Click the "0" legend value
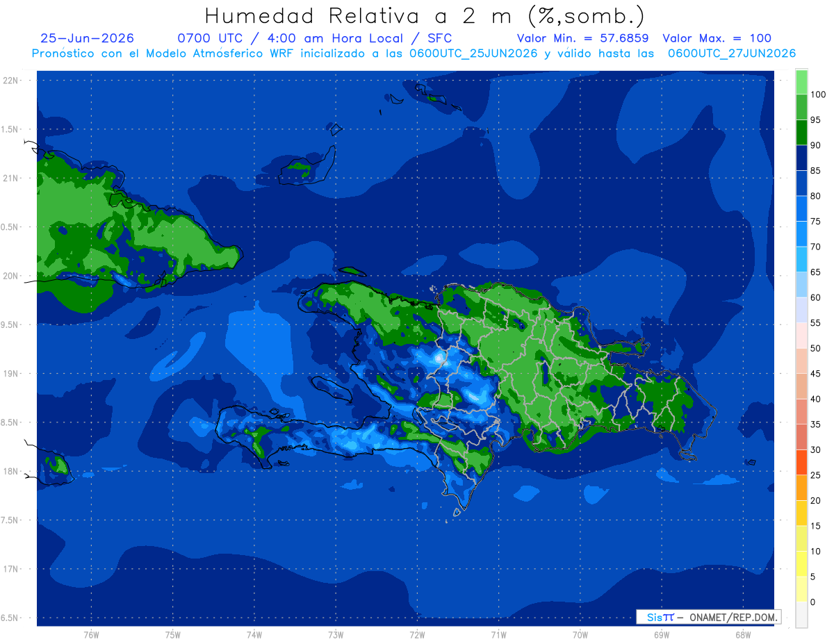Screen dimensions: 834x644 coord(812,602)
